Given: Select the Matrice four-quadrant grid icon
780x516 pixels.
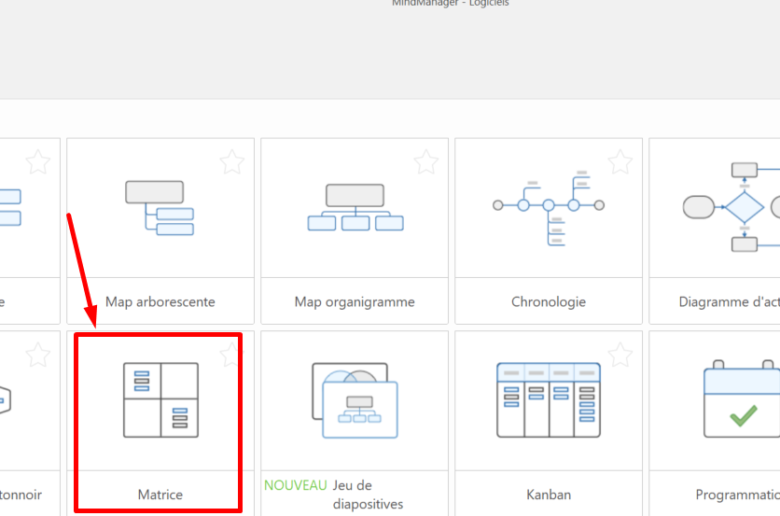Looking at the screenshot, I should click(160, 400).
